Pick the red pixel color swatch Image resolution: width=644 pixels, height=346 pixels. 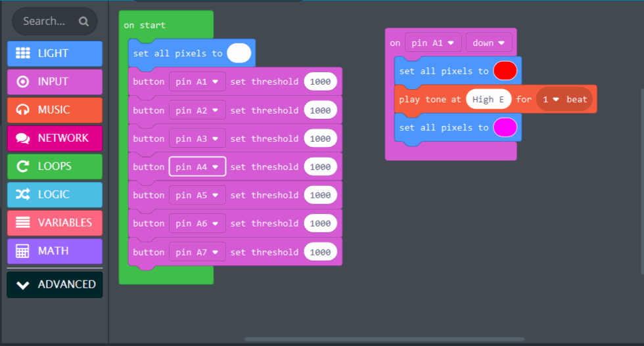pos(505,71)
